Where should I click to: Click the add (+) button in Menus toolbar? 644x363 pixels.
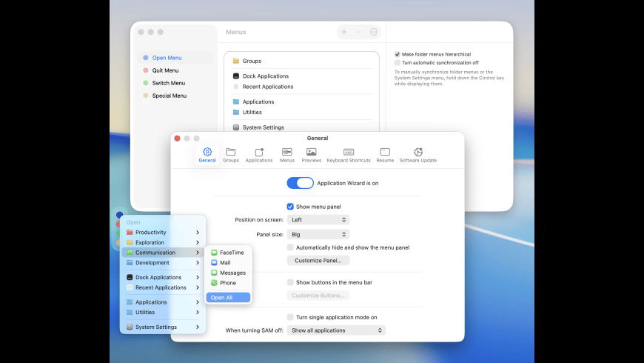tap(343, 32)
